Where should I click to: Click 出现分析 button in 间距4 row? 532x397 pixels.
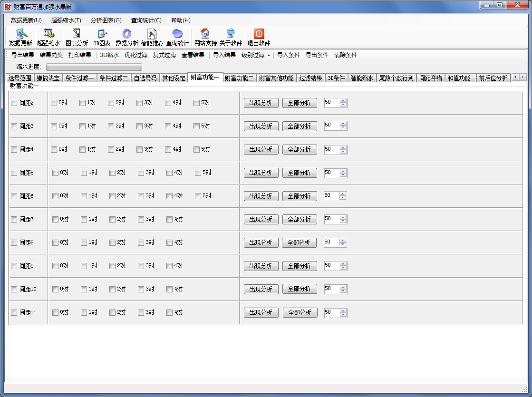pyautogui.click(x=261, y=149)
